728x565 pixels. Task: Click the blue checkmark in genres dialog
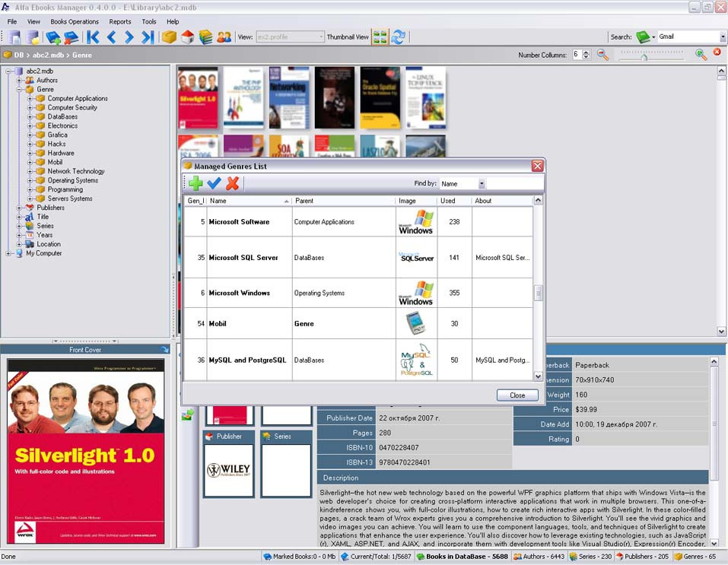coord(214,183)
